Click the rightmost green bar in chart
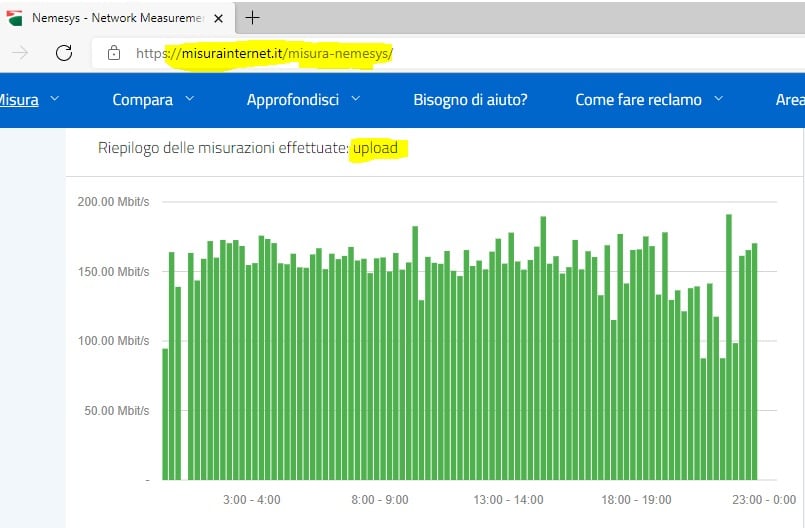This screenshot has height=528, width=805. pos(754,361)
